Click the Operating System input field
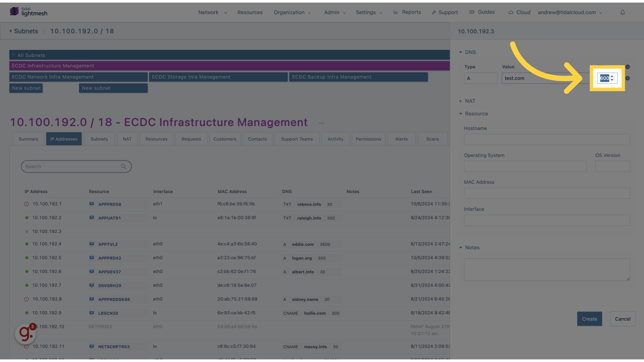This screenshot has width=644, height=362. click(x=525, y=166)
